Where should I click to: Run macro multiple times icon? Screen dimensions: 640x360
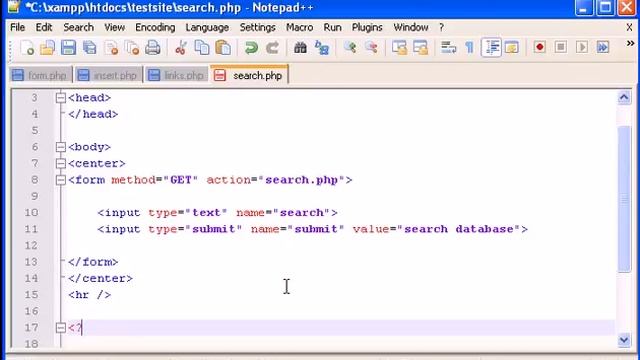[x=603, y=47]
